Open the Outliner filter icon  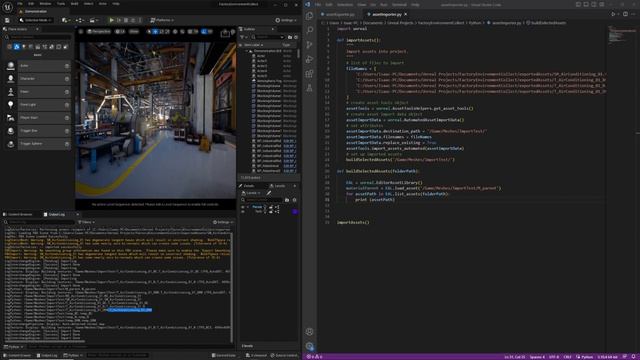pos(242,37)
